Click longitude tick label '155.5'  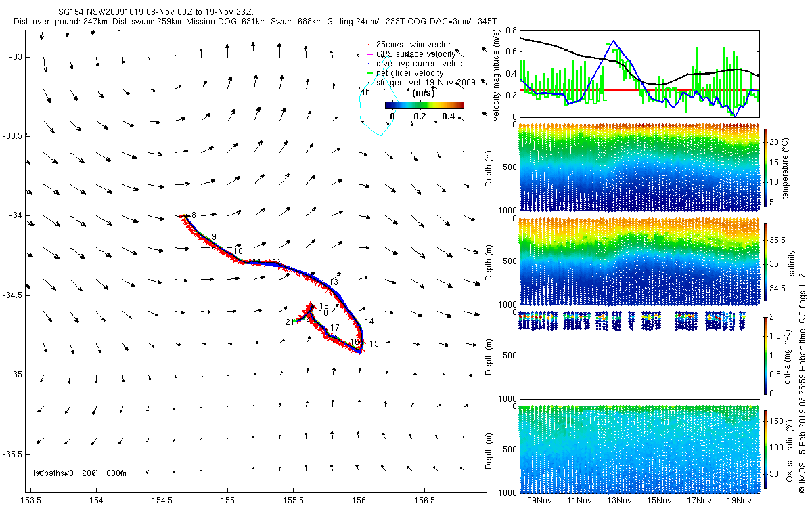pos(293,501)
